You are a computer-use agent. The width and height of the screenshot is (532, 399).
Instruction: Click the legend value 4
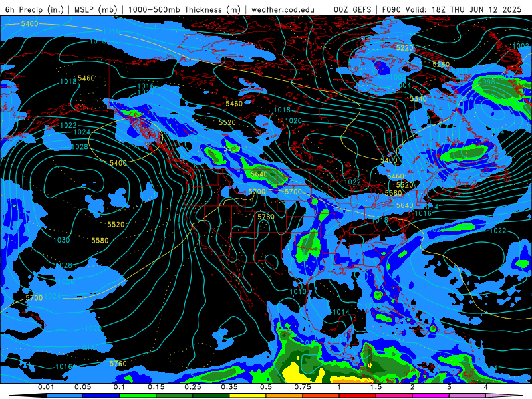click(485, 387)
